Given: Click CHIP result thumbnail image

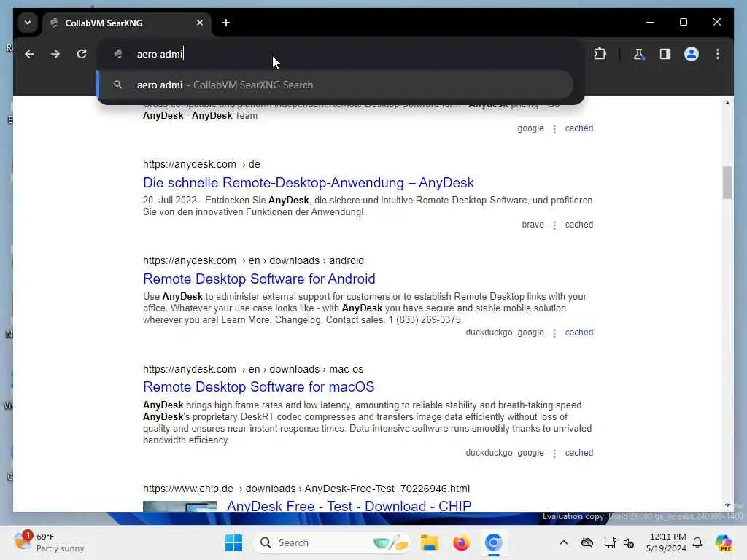Looking at the screenshot, I should (x=179, y=506).
